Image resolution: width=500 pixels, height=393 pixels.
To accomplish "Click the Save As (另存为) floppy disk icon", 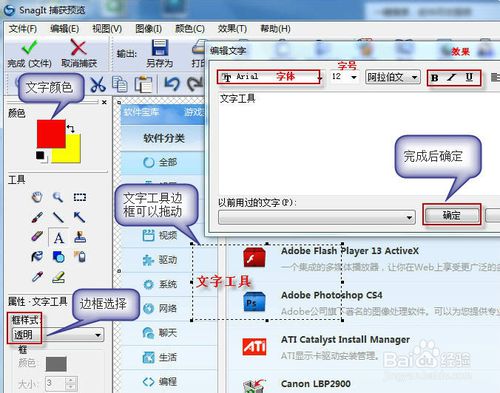I will (160, 47).
